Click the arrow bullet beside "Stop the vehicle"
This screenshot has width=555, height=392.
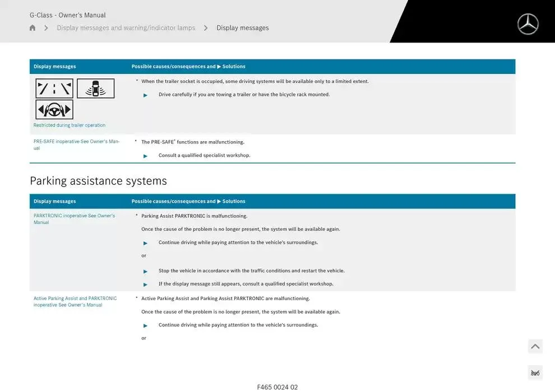click(x=146, y=271)
